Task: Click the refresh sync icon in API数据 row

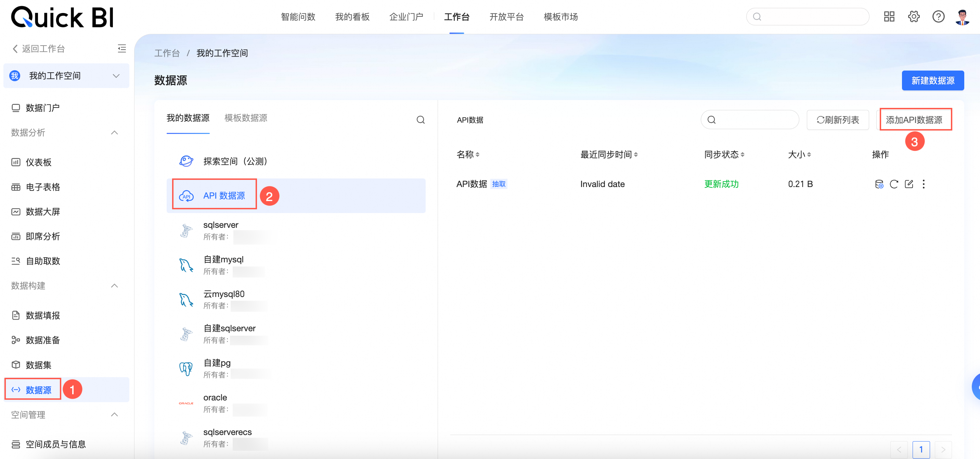Action: coord(894,184)
